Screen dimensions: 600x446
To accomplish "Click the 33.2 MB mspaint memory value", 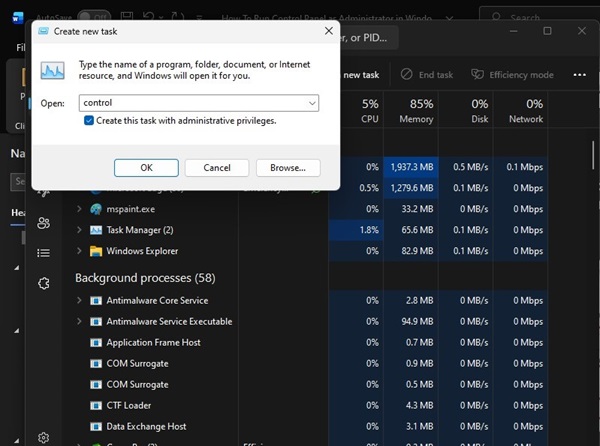I will 417,209.
